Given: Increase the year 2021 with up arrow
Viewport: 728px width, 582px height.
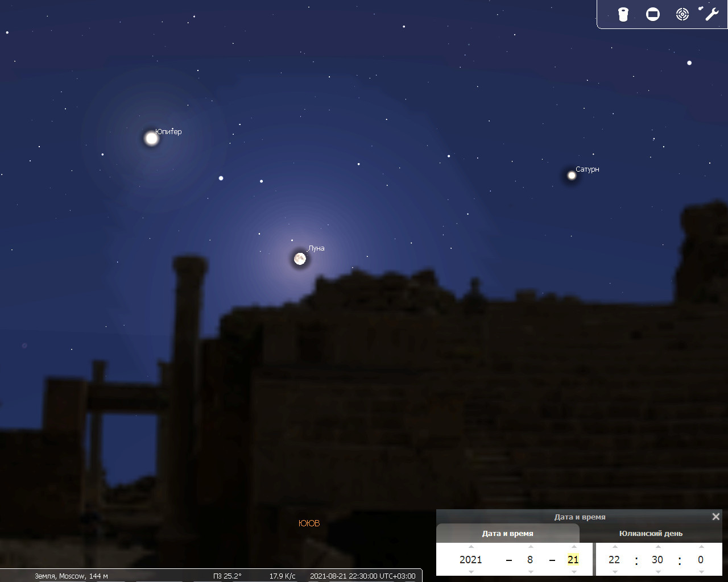Looking at the screenshot, I should pyautogui.click(x=471, y=547).
